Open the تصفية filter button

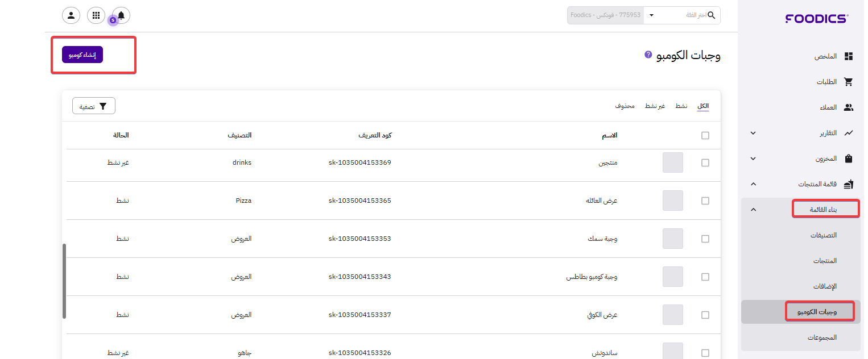click(x=94, y=106)
